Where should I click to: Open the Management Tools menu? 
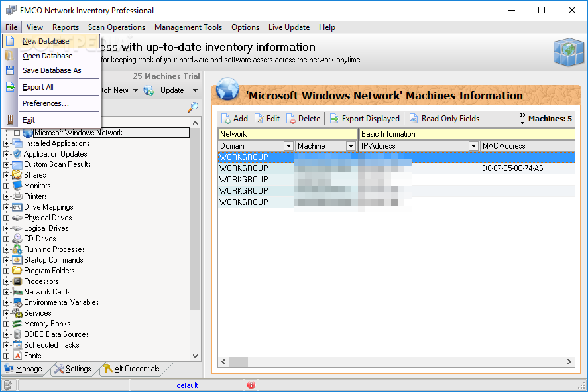(x=188, y=27)
